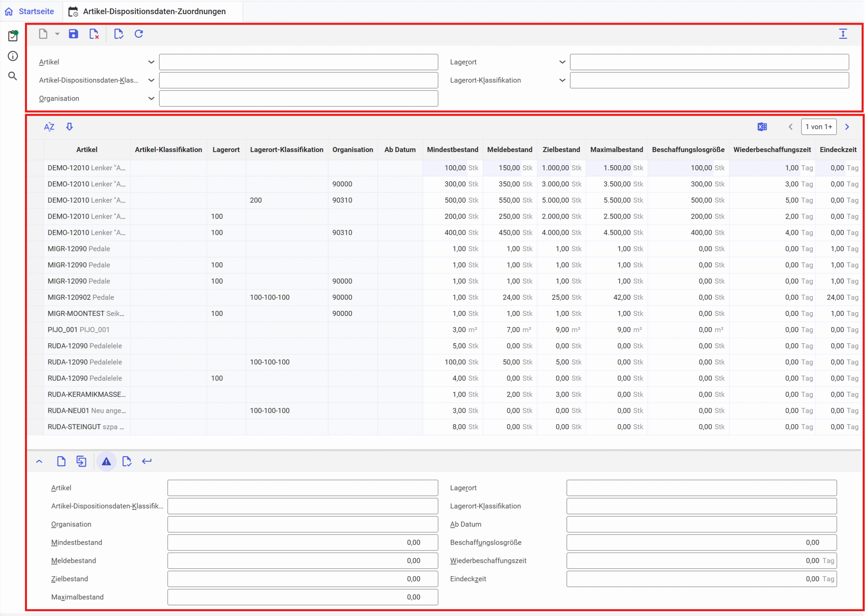Screen dimensions: 865x616
Task: Click the download arrow icon above table
Action: coord(69,126)
